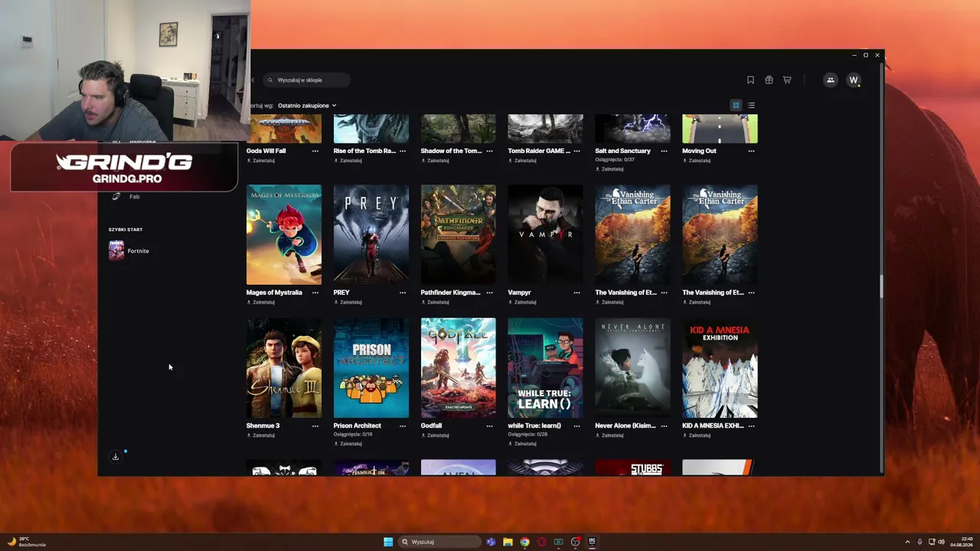Click the Windows taskbar 'Wyszukaj' search box

[x=441, y=542]
